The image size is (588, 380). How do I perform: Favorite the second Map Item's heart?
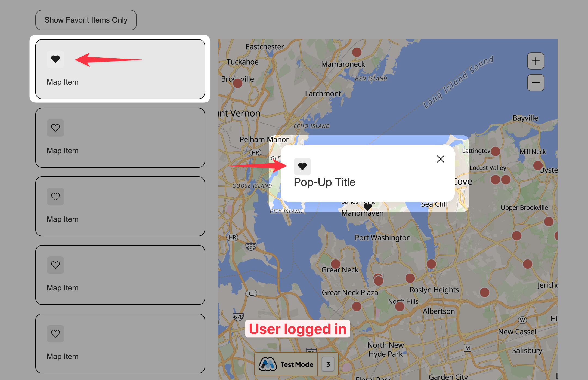(55, 128)
